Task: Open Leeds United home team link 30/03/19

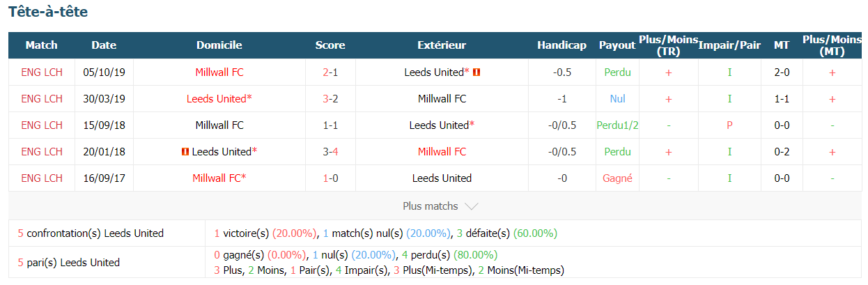Action: click(219, 99)
